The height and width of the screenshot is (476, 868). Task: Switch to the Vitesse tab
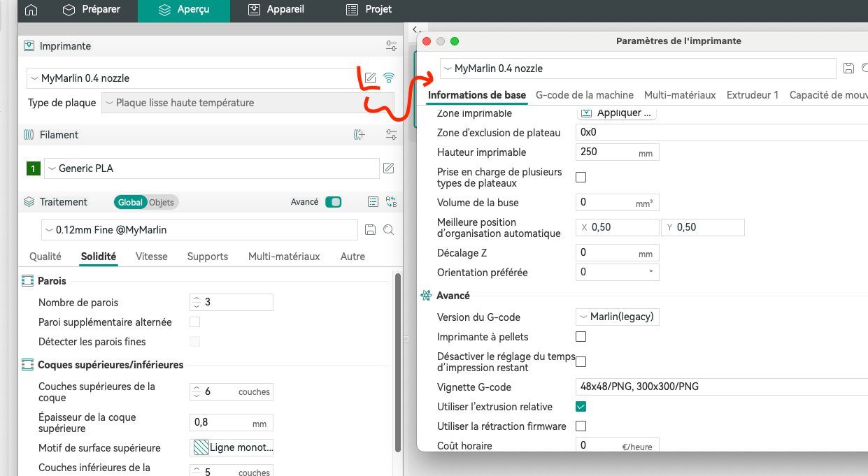152,257
